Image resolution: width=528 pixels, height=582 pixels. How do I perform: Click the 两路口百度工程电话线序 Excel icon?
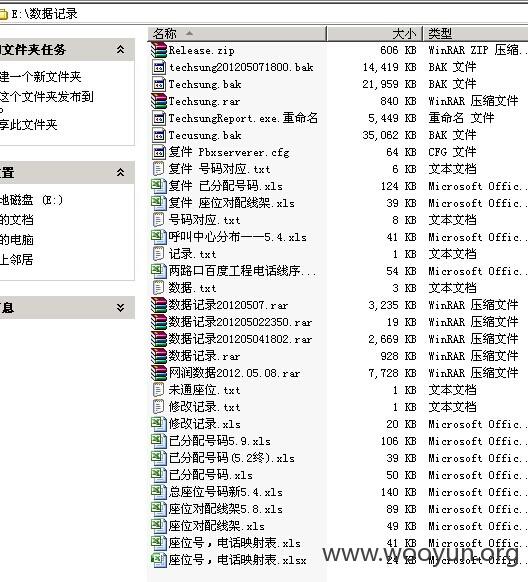pyautogui.click(x=159, y=271)
